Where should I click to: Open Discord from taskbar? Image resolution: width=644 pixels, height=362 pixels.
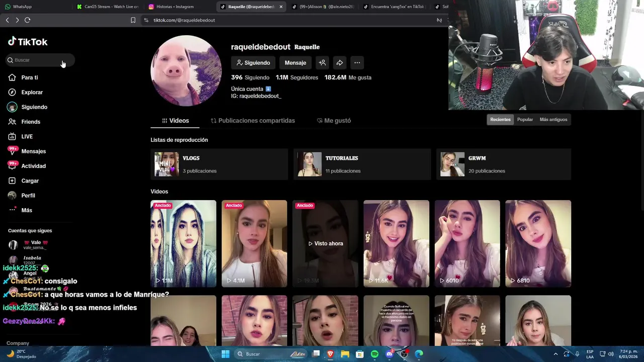pos(389,354)
